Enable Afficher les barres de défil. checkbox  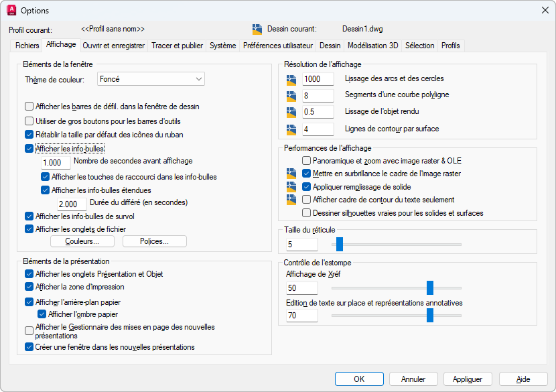(29, 106)
